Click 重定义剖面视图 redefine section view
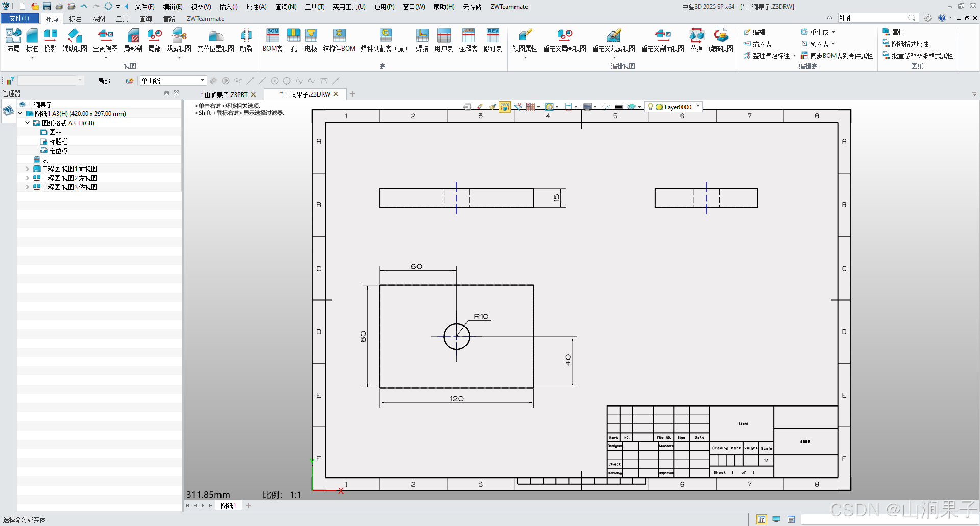980x526 pixels. point(663,40)
